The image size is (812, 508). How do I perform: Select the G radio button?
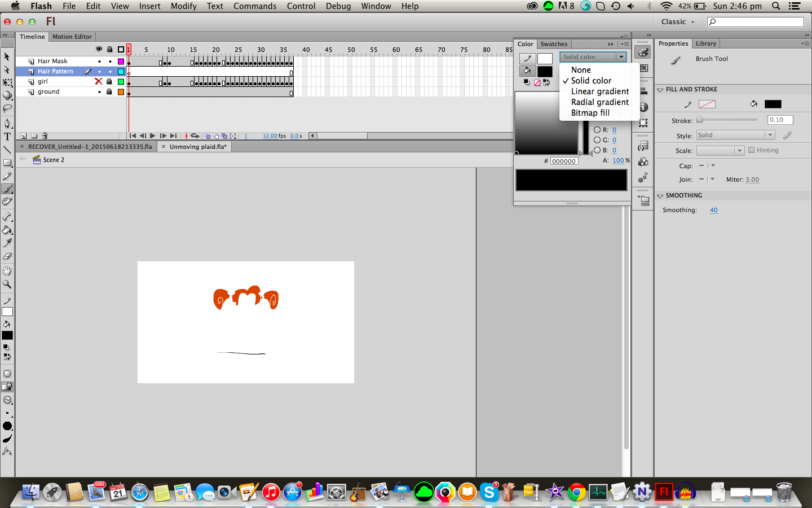597,140
